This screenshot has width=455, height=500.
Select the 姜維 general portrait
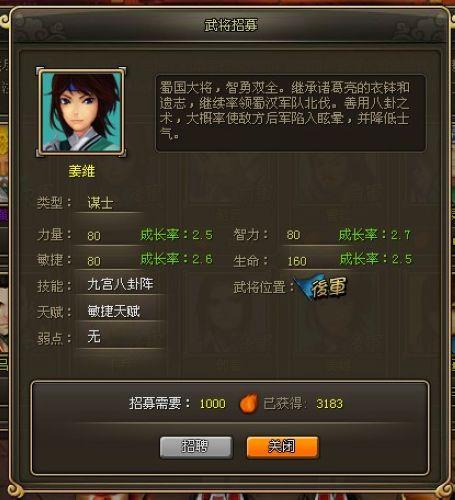pos(81,112)
